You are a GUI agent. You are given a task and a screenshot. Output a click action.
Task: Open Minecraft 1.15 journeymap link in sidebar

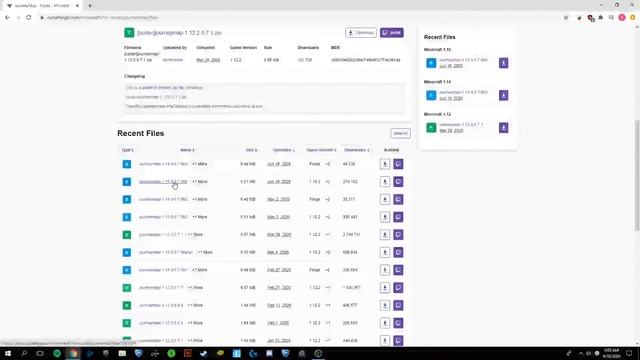(x=463, y=60)
